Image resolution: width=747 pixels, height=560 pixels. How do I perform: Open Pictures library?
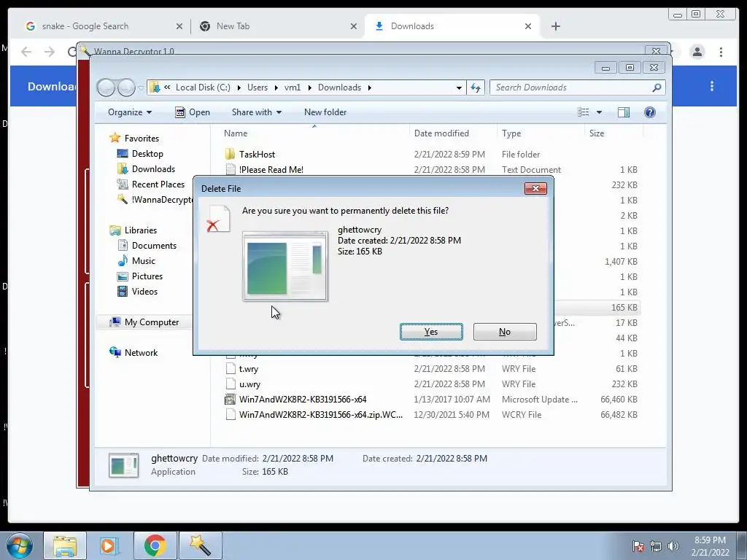(147, 276)
